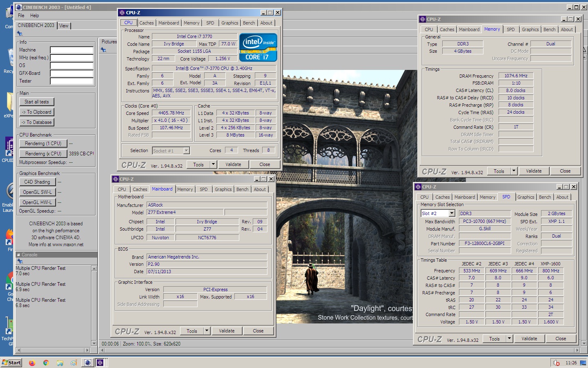Open Chrome from the taskbar
Screen dimensions: 588x368
[46, 363]
